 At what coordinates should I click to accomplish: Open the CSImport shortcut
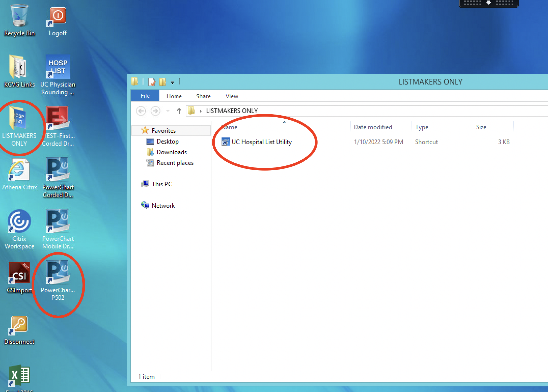point(19,273)
